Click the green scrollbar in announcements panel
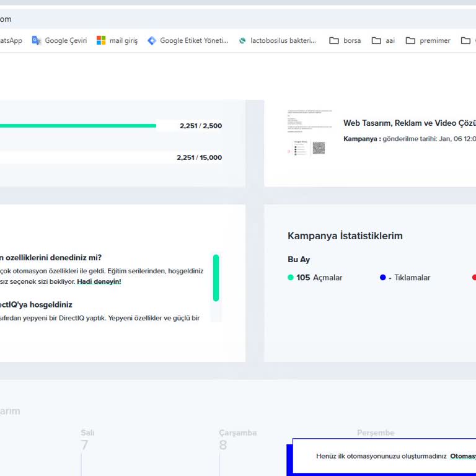 tap(216, 278)
